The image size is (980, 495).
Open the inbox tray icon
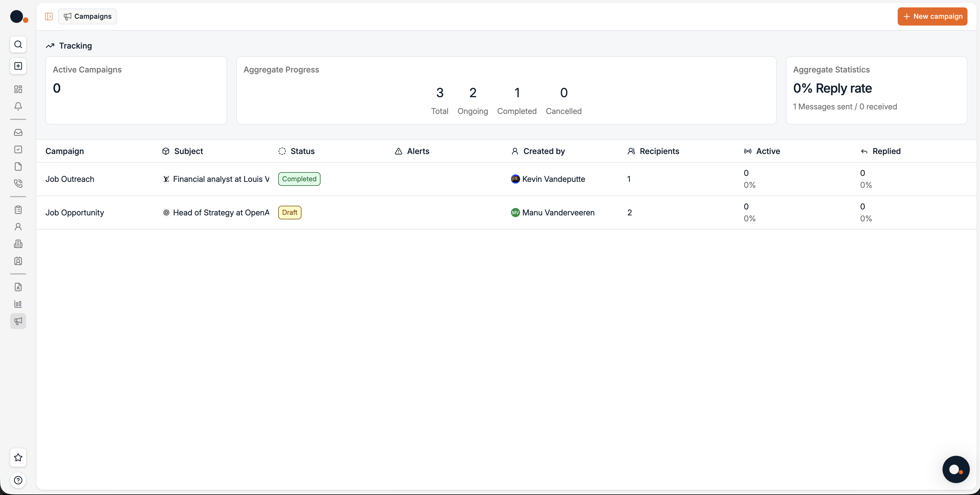[18, 132]
